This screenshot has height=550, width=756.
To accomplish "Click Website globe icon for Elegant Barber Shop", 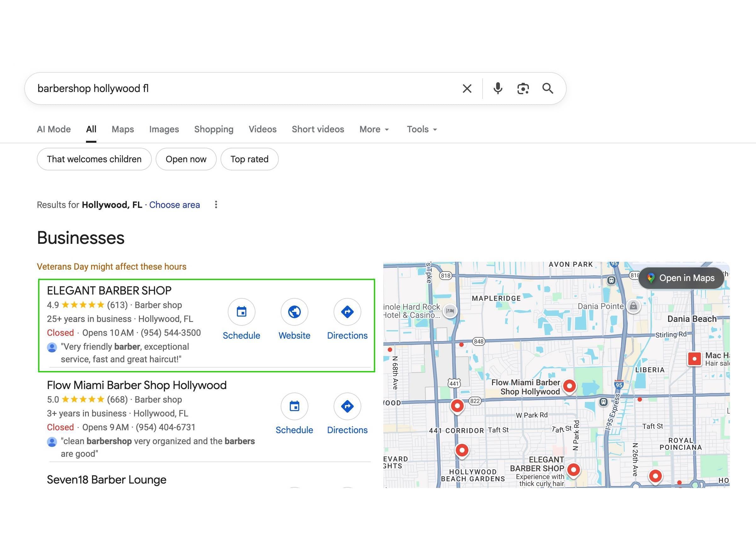I will 294,312.
